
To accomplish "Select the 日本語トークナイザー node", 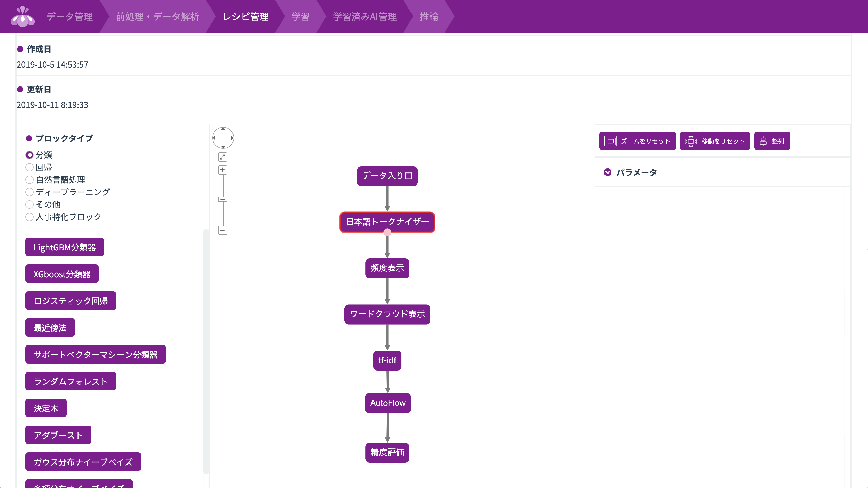I will pos(388,222).
